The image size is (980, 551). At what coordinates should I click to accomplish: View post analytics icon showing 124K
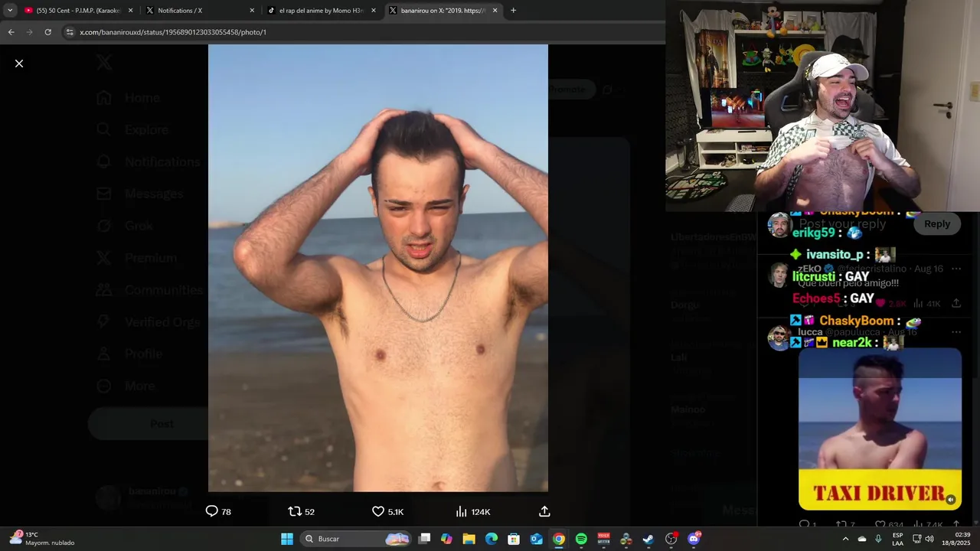coord(472,511)
